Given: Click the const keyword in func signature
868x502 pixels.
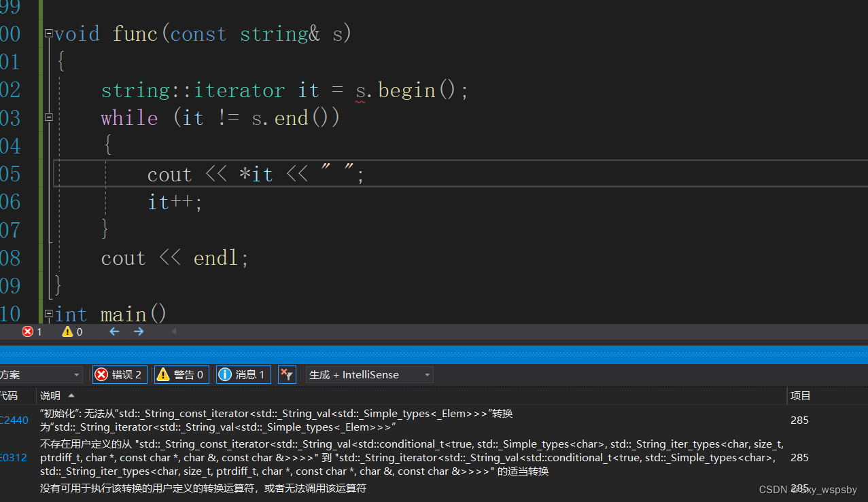Looking at the screenshot, I should 198,34.
